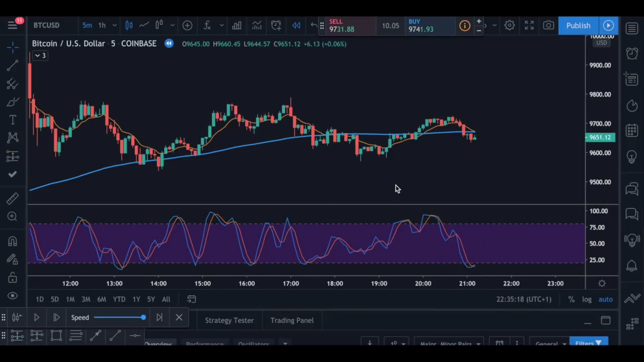644x362 pixels.
Task: Select the crosshair cursor tool
Action: pyautogui.click(x=13, y=47)
